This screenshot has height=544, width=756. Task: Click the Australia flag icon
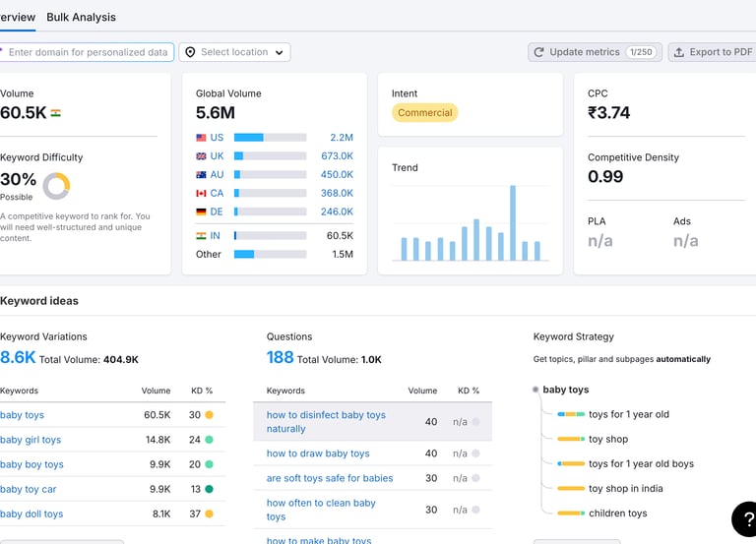click(201, 175)
